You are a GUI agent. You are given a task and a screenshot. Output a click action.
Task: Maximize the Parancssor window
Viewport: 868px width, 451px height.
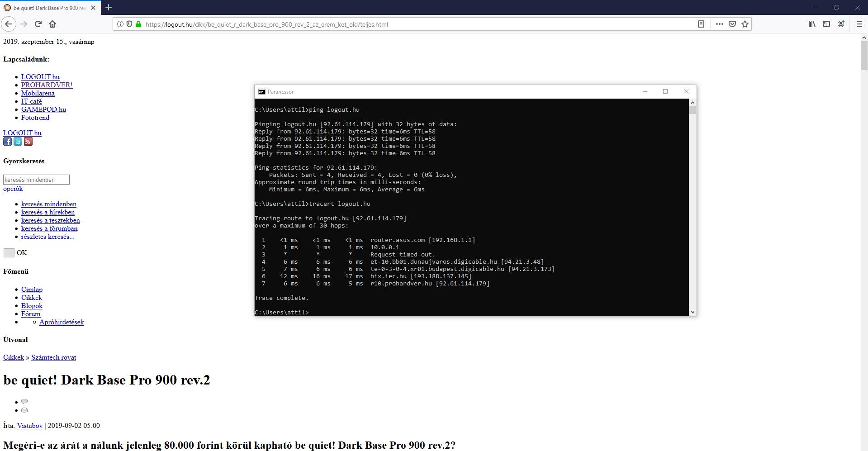coord(665,92)
